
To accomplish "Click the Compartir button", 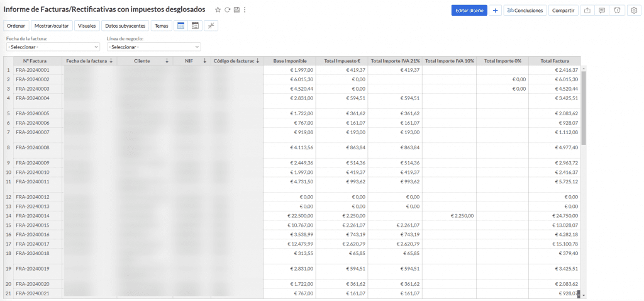I will pyautogui.click(x=562, y=11).
